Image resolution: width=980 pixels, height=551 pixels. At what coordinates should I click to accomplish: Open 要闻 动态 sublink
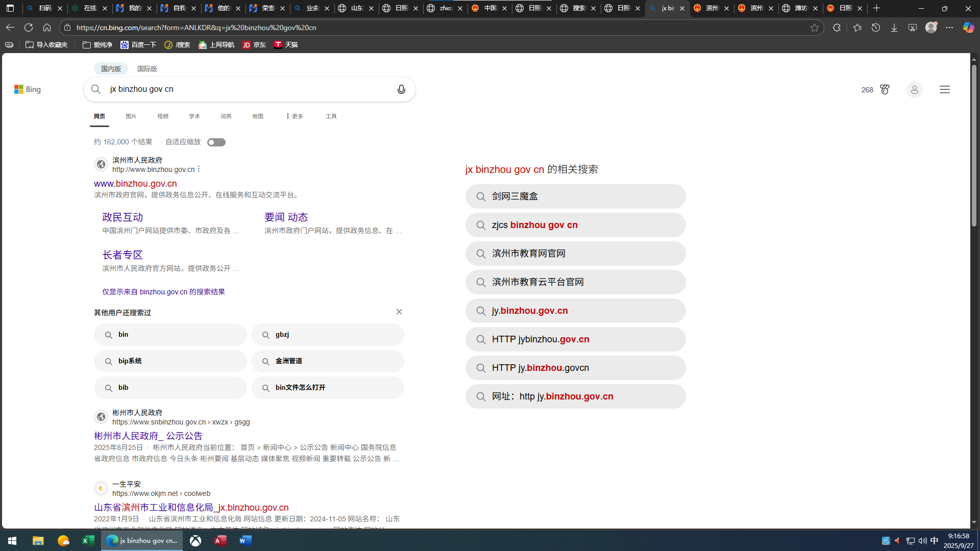point(286,217)
